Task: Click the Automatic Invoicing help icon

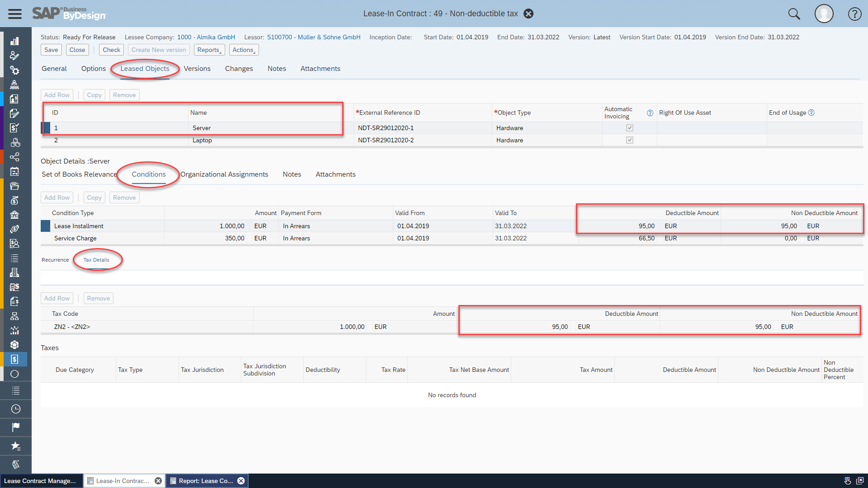Action: [x=650, y=113]
